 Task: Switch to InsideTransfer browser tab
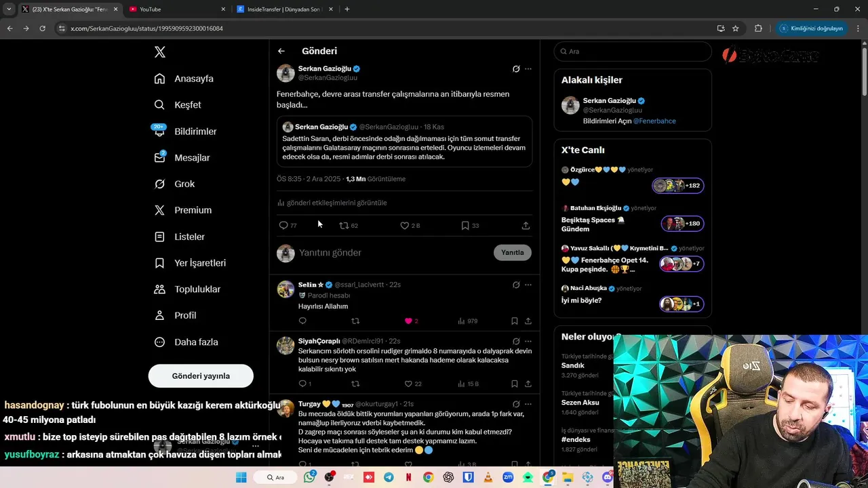click(283, 9)
